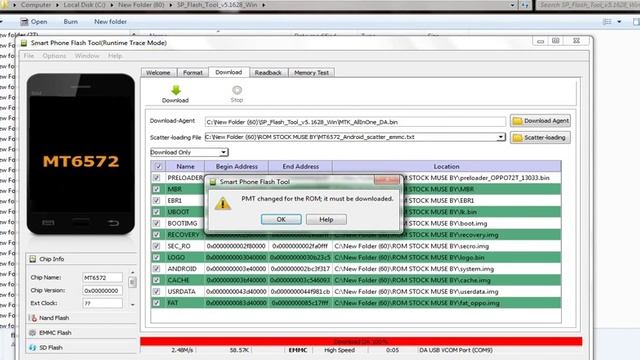Switch to the Memory Test tab

click(x=311, y=73)
